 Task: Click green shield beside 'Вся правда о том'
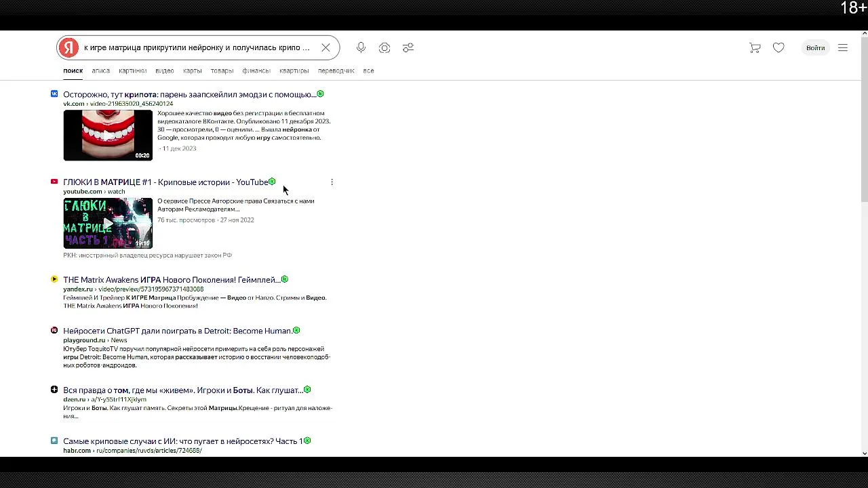pos(307,390)
